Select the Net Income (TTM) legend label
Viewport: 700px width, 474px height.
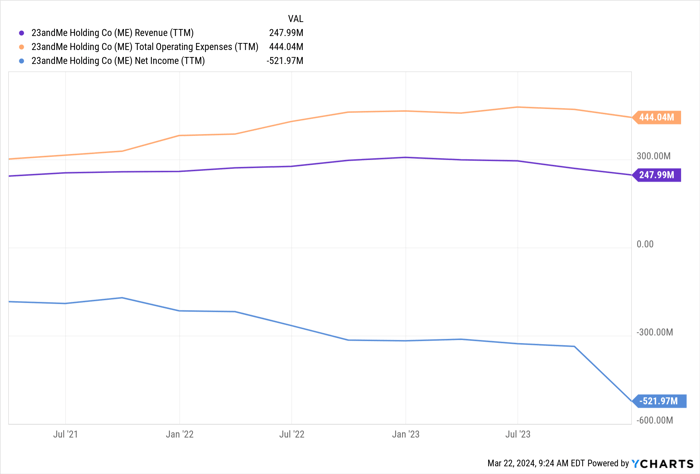click(118, 61)
